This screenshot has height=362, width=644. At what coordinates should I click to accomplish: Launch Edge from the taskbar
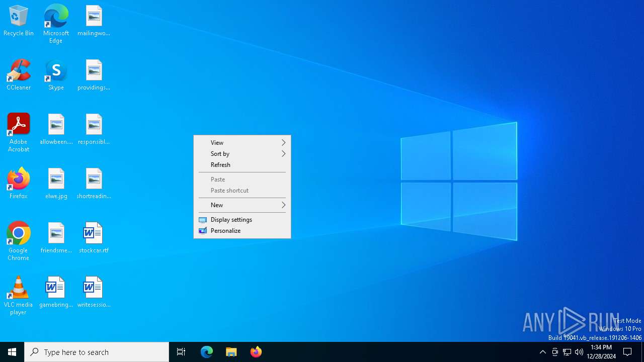pyautogui.click(x=207, y=352)
